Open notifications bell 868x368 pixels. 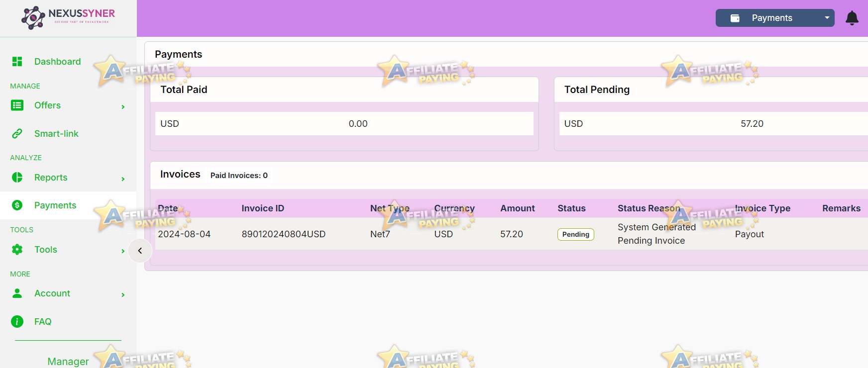tap(852, 18)
